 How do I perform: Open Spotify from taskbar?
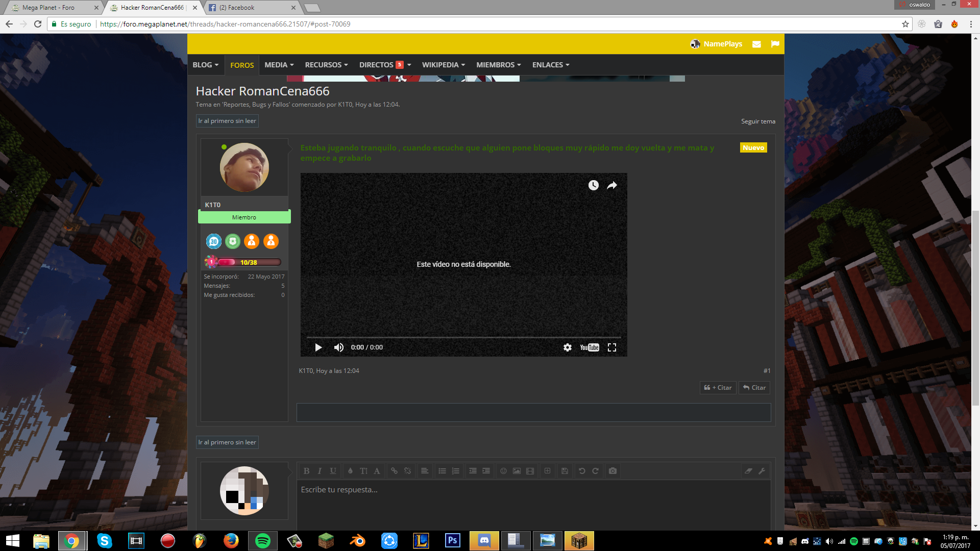point(263,541)
